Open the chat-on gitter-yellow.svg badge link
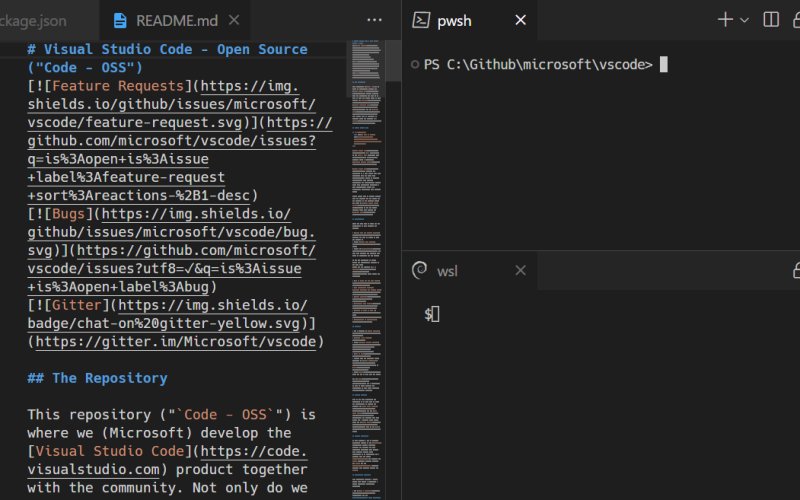This screenshot has width=800, height=500. (x=168, y=314)
